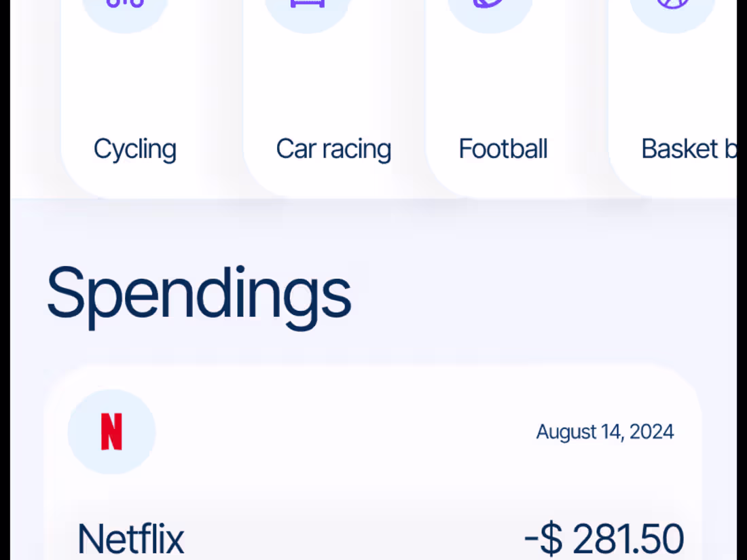The width and height of the screenshot is (747, 560).
Task: Tap the Basketball category icon
Action: (672, 8)
